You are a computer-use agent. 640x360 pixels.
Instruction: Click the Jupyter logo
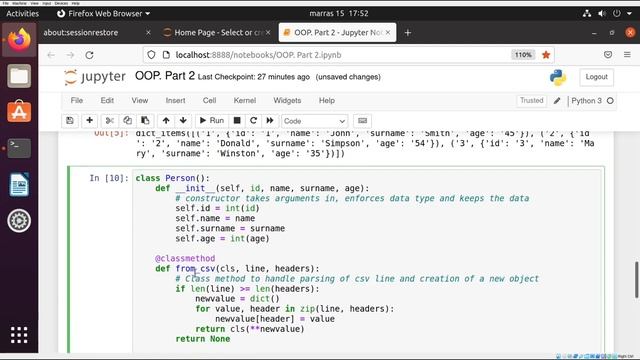[95, 77]
